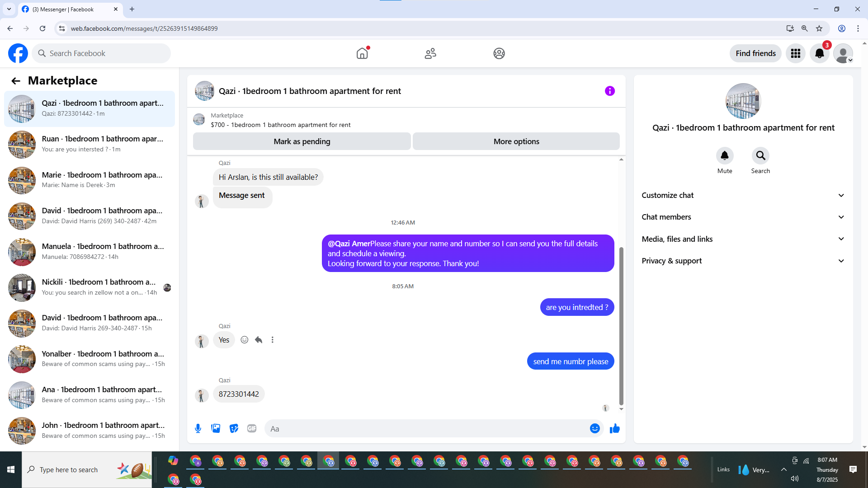Click the phone number message 8723301442
868x488 pixels.
click(x=239, y=394)
